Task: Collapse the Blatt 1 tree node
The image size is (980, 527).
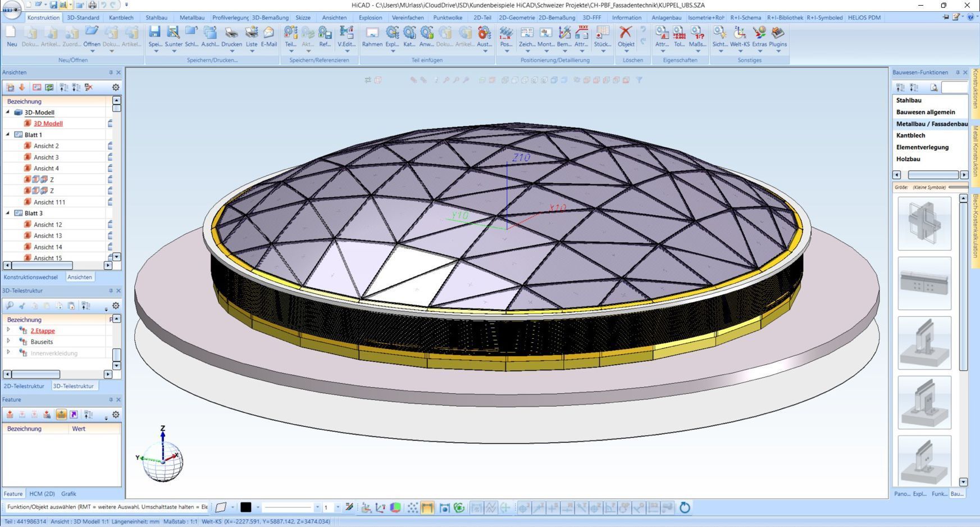Action: coord(8,135)
